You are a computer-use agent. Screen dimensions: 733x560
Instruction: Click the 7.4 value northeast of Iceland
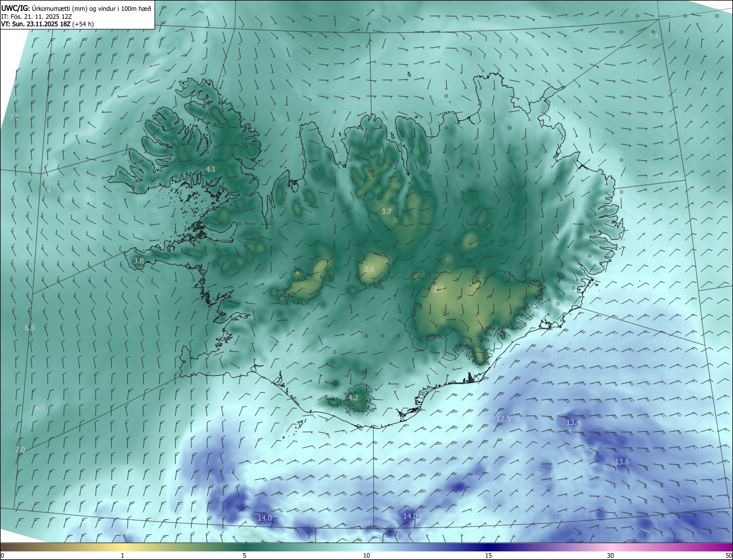[653, 36]
